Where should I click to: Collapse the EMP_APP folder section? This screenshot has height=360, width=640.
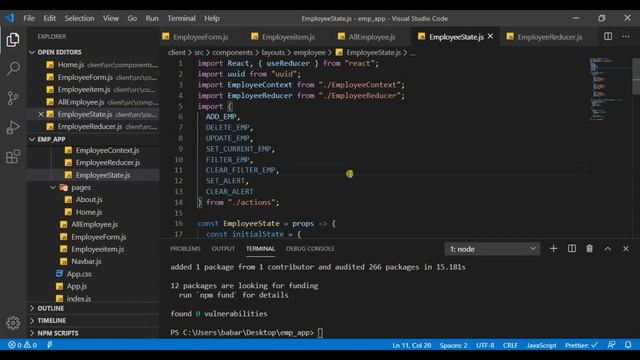(32, 139)
